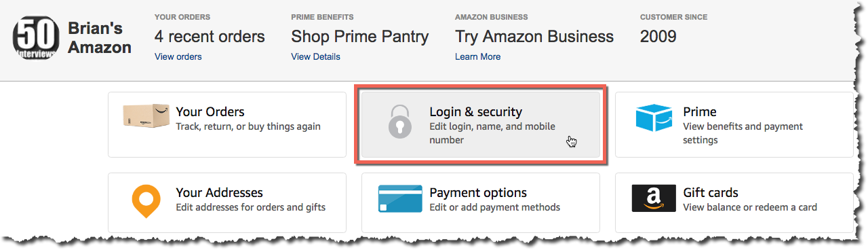Open the Your Addresses card title
This screenshot has width=868, height=250.
(x=219, y=192)
